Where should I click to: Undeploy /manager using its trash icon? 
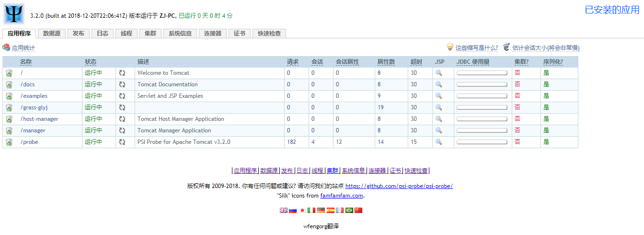point(9,130)
